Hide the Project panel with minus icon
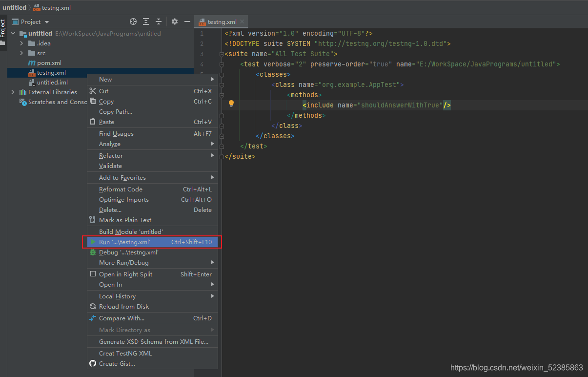 coord(187,21)
